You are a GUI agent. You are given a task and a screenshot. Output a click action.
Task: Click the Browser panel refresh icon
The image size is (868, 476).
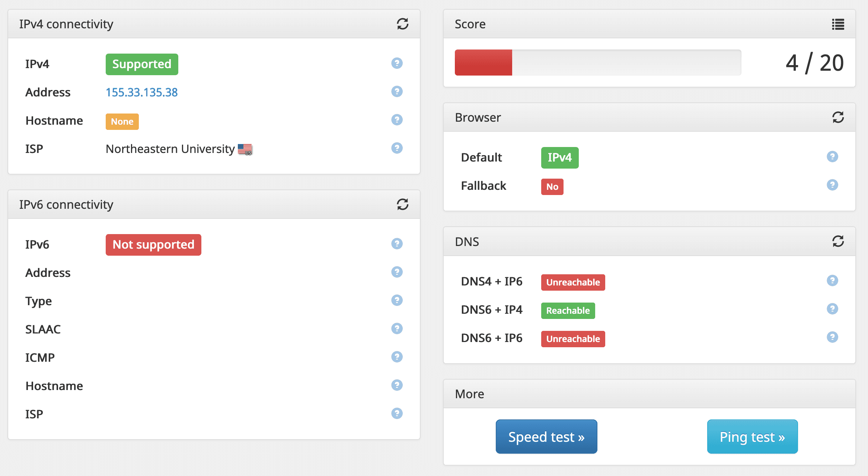point(838,117)
